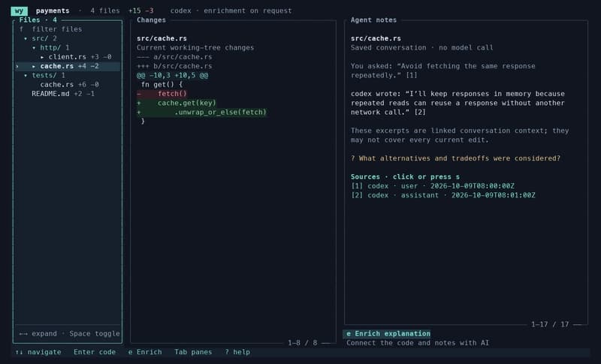Click the +++ b/src/cache.rs diff line
Viewport: 601px width, 364px height.
[x=174, y=66]
